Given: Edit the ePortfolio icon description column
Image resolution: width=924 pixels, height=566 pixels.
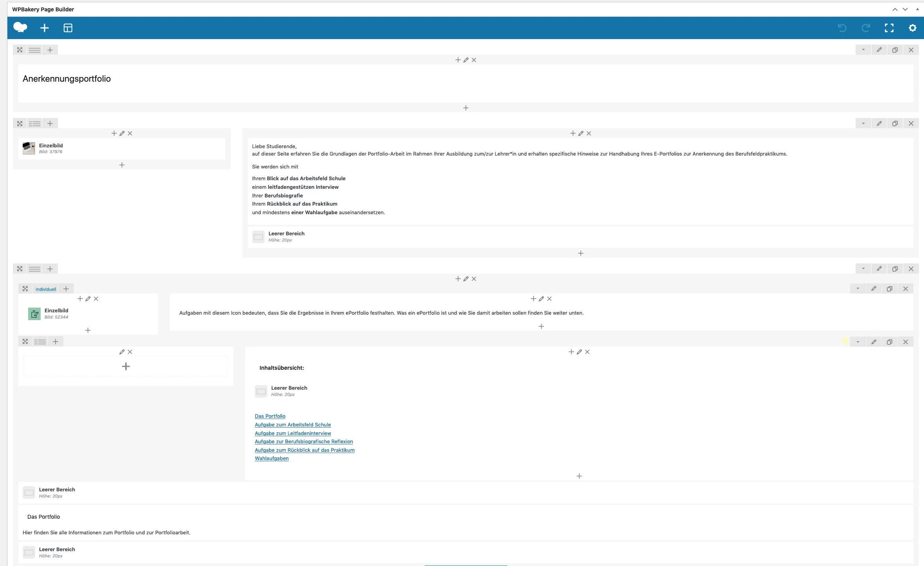Looking at the screenshot, I should 541,299.
